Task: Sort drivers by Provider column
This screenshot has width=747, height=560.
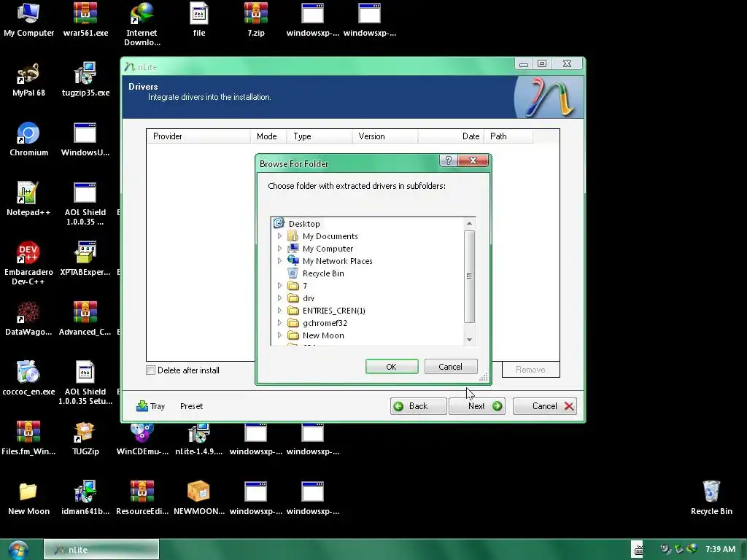Action: pos(198,136)
